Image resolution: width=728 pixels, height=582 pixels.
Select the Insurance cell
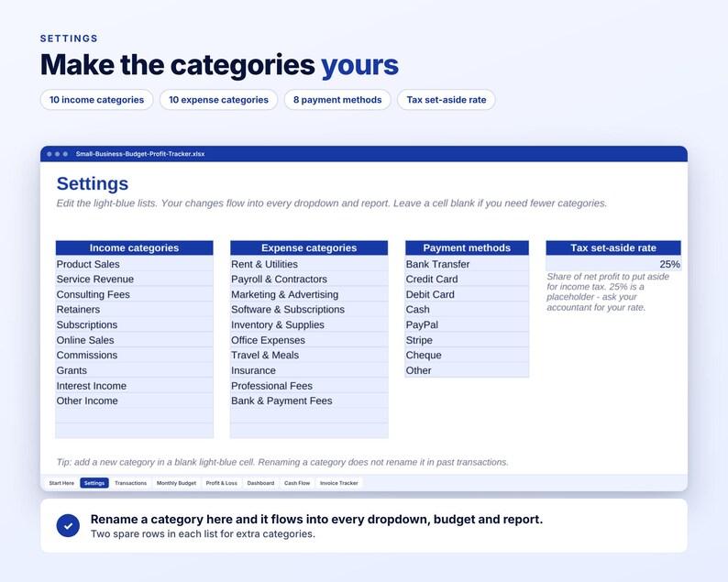click(x=309, y=370)
